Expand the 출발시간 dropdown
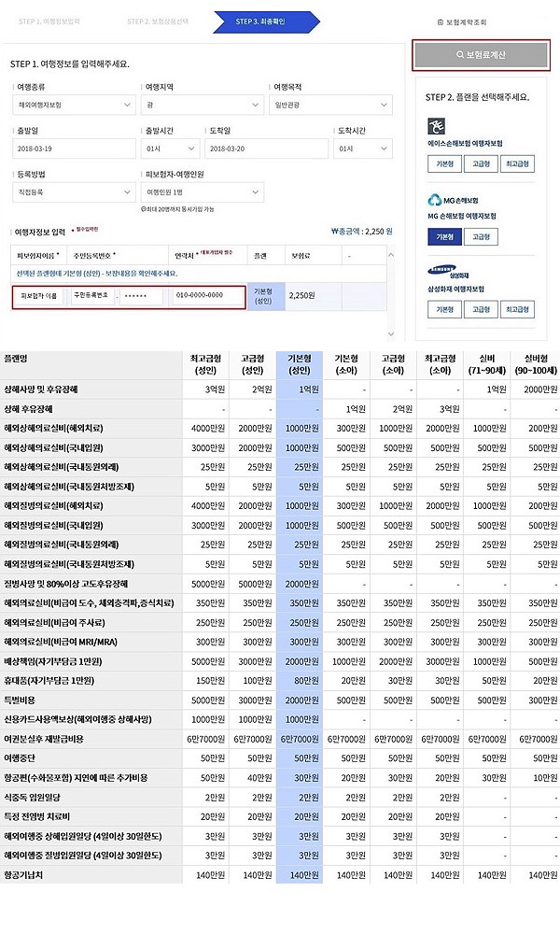This screenshot has height=934, width=560. [171, 149]
